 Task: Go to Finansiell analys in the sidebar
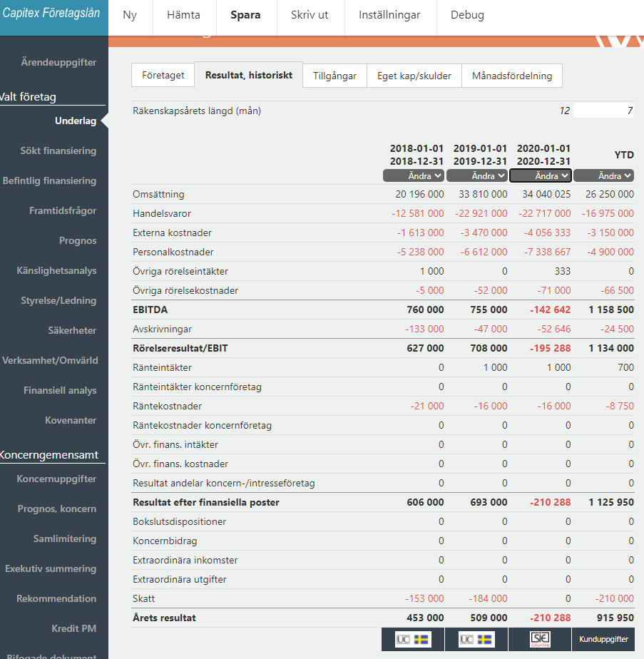[x=60, y=390]
